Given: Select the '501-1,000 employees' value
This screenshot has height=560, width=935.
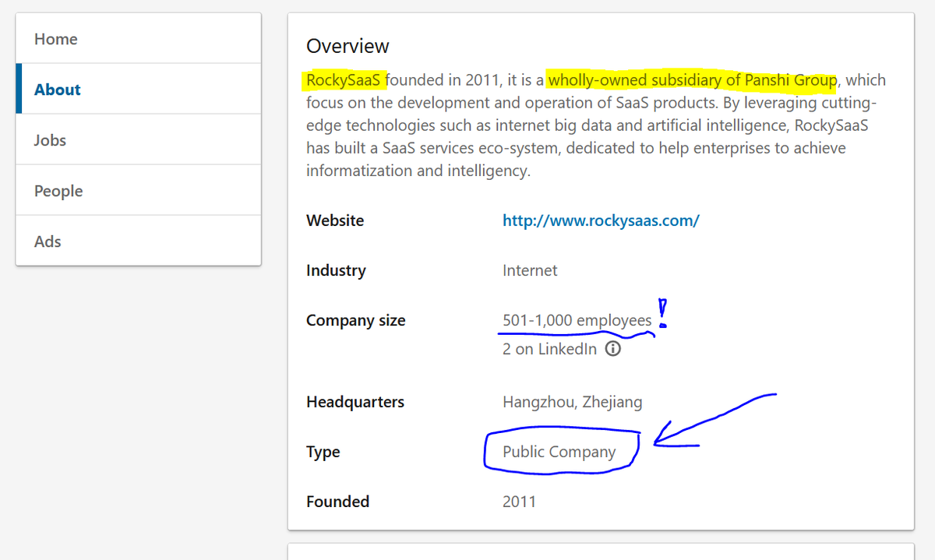Looking at the screenshot, I should click(577, 320).
